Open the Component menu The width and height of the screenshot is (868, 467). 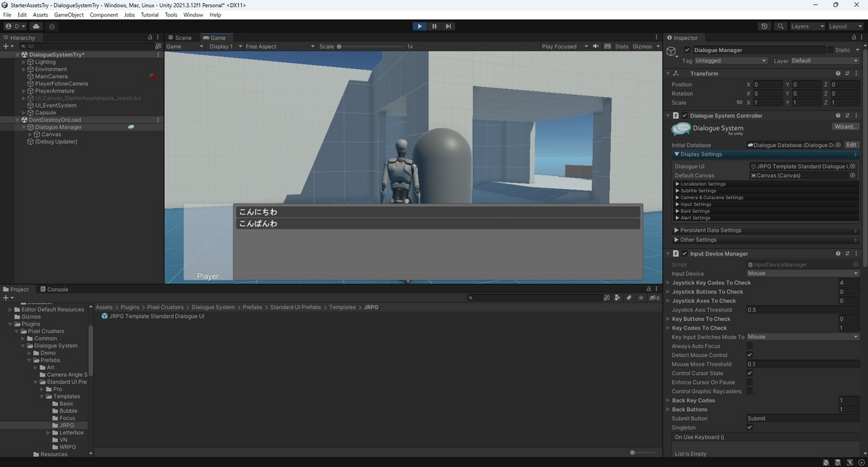click(103, 14)
